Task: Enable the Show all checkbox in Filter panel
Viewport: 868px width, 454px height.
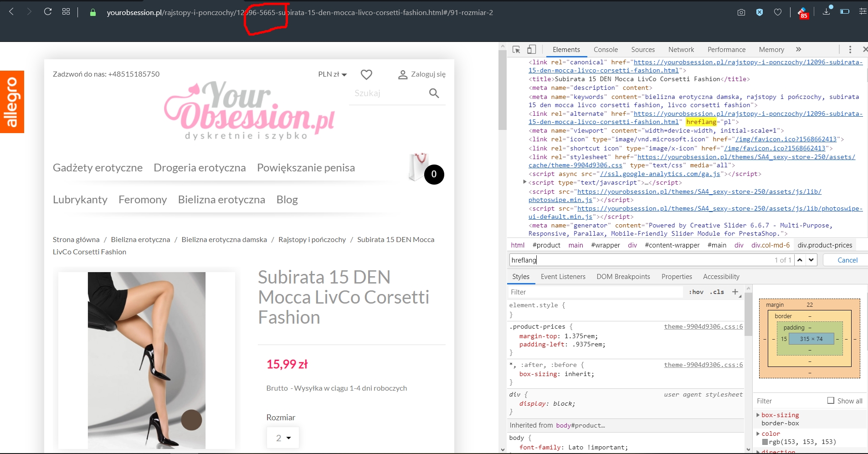Action: tap(830, 401)
